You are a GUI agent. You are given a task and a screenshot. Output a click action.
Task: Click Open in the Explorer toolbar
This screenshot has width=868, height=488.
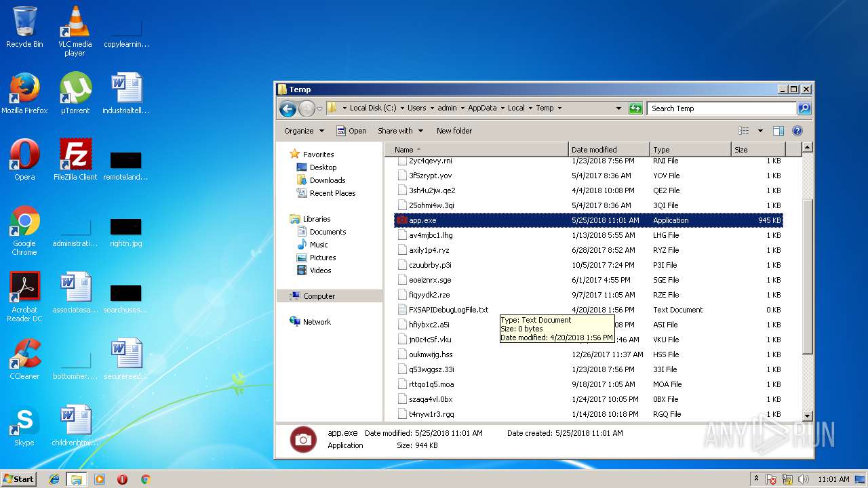[x=351, y=131]
